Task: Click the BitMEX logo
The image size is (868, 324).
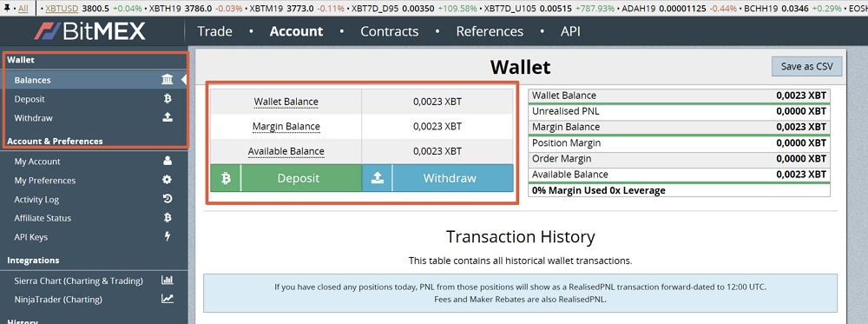Action: (x=89, y=31)
